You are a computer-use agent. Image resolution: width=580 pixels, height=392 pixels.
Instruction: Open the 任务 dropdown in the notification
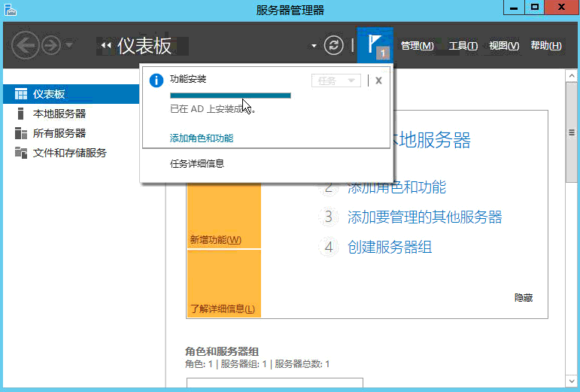pyautogui.click(x=336, y=81)
